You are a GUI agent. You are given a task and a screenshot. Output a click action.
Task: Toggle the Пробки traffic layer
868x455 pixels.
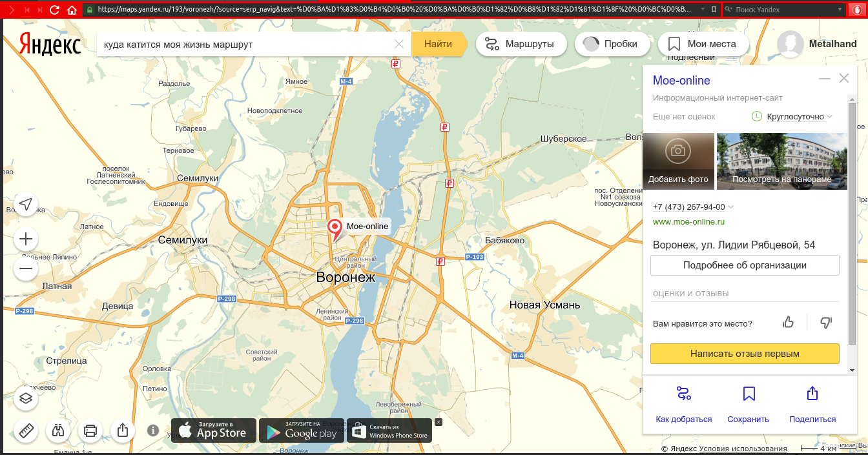coord(610,45)
